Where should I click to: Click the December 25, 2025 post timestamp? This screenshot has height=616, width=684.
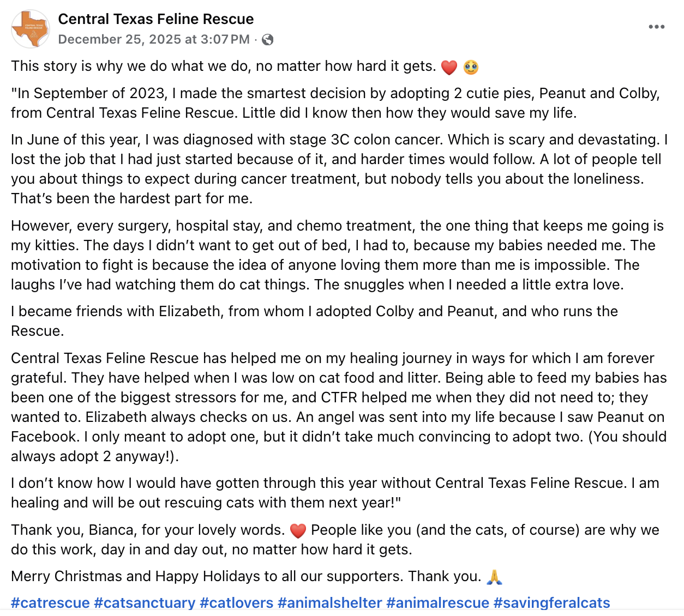[153, 39]
